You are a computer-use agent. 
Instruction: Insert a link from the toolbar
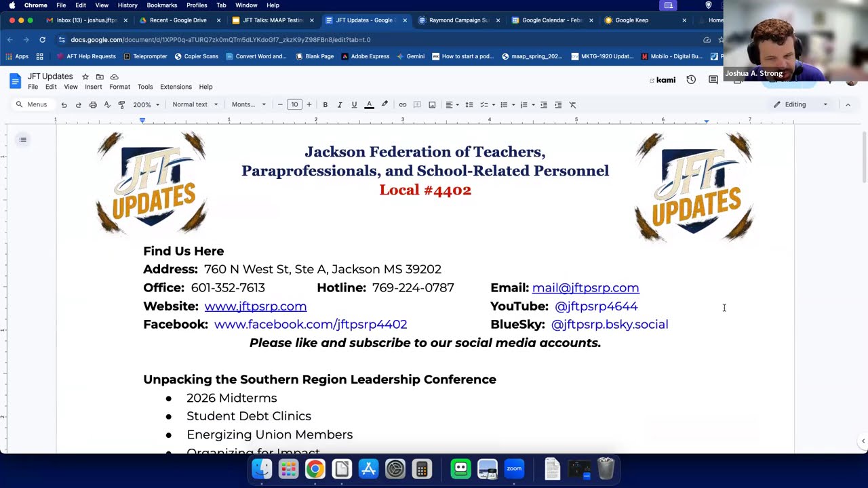pos(402,104)
